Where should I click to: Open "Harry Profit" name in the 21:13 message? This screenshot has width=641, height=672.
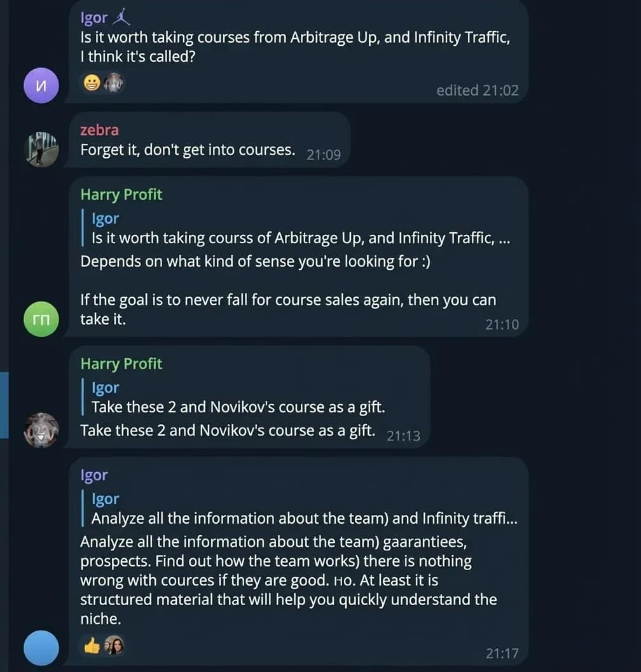[121, 363]
